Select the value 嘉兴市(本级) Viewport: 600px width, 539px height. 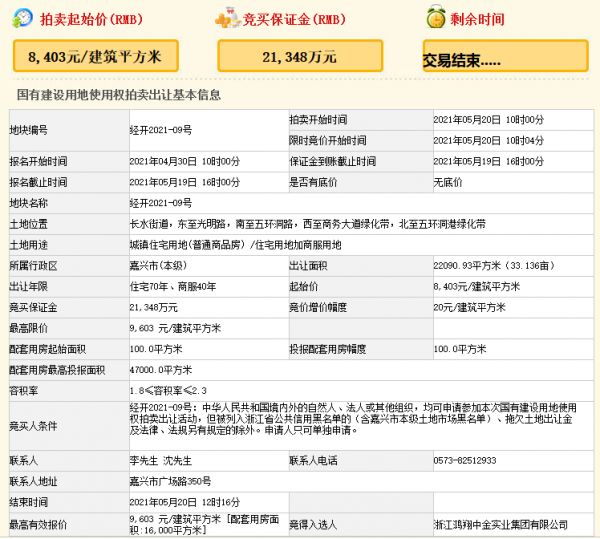(158, 265)
